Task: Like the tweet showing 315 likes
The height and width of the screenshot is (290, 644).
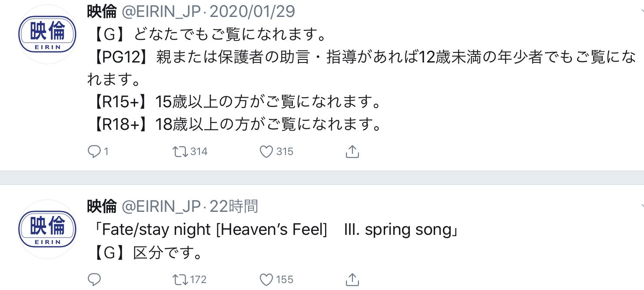Action: pyautogui.click(x=266, y=152)
